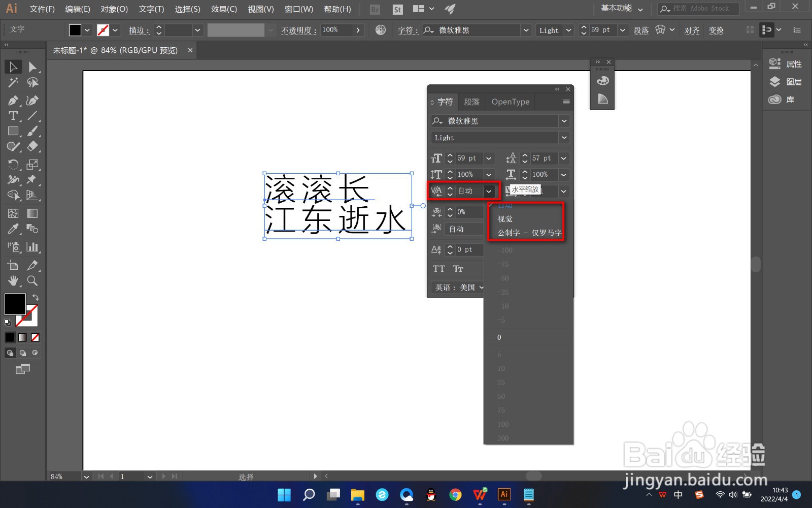The image size is (812, 508).
Task: Open the Bridge (Br) icon
Action: (375, 9)
